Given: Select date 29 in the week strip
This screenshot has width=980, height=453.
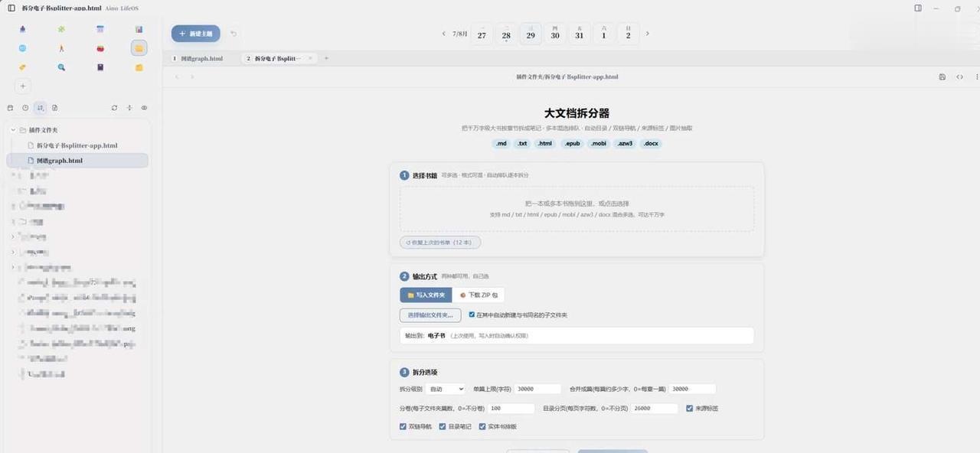Looking at the screenshot, I should pyautogui.click(x=531, y=34).
